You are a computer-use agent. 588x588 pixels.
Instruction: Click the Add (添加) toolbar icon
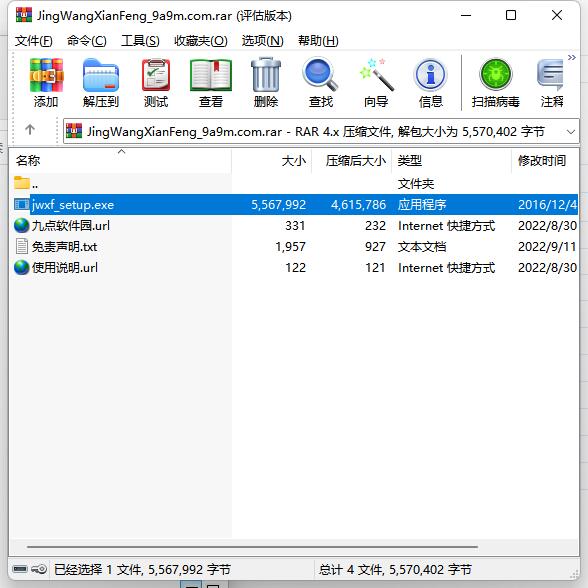(46, 75)
